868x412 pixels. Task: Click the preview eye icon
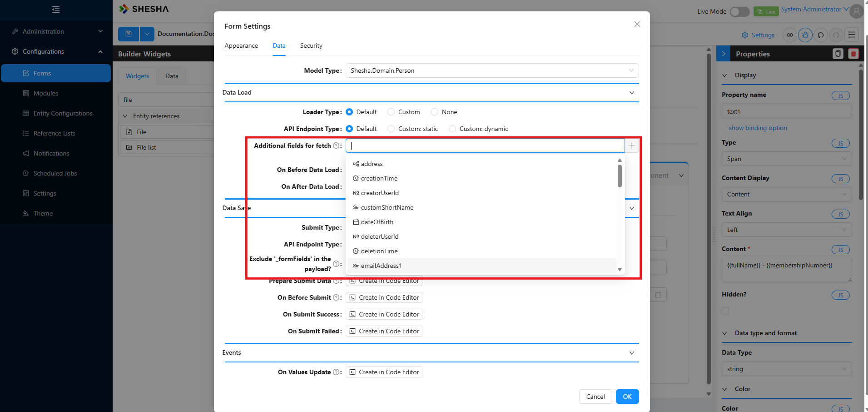point(790,35)
